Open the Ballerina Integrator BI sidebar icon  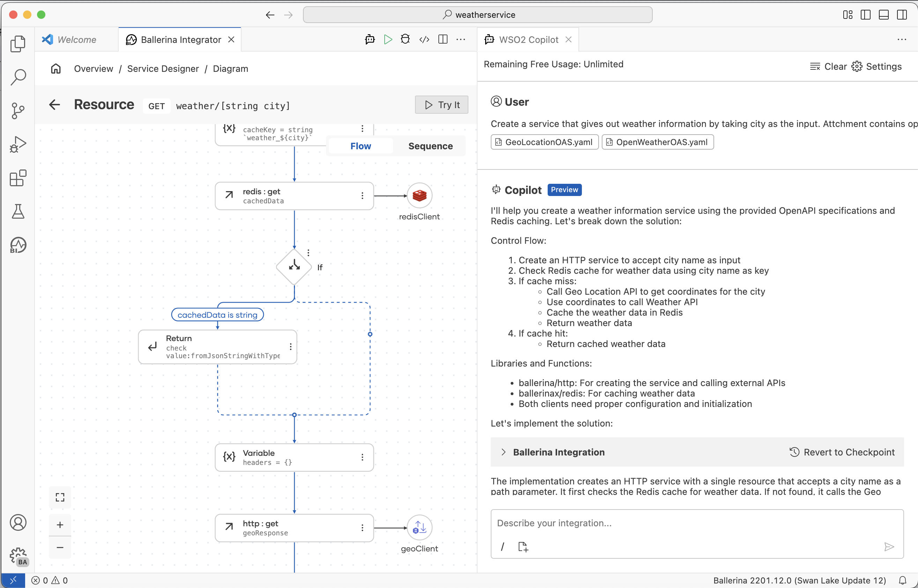tap(18, 245)
